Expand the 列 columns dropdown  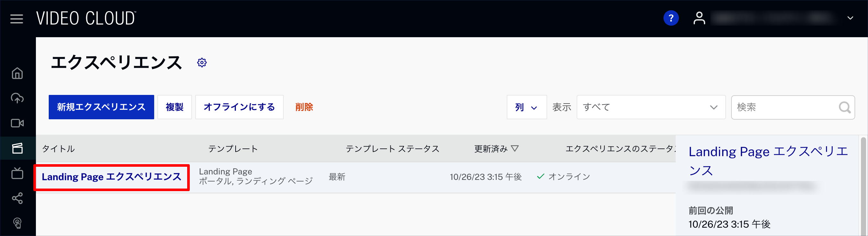click(527, 107)
